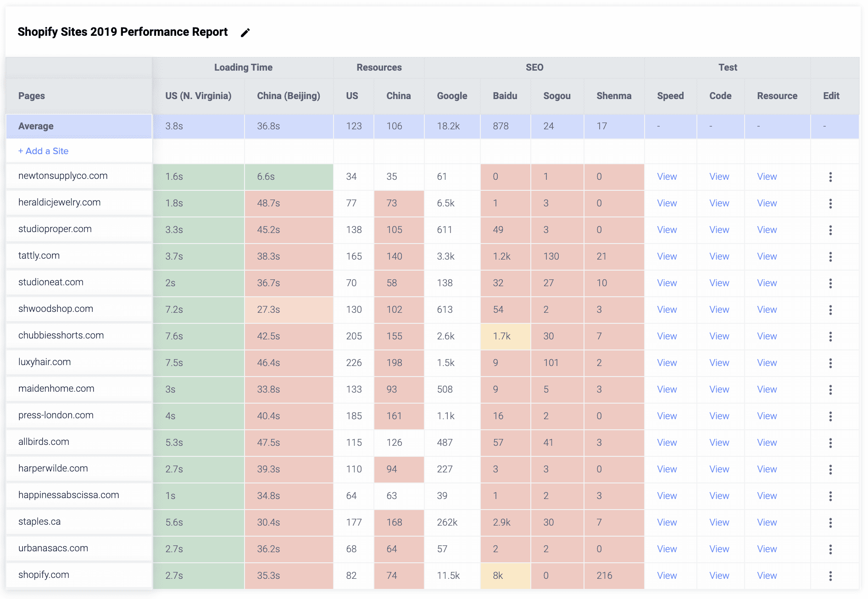Select the Average summary row label
868x599 pixels.
pos(36,126)
